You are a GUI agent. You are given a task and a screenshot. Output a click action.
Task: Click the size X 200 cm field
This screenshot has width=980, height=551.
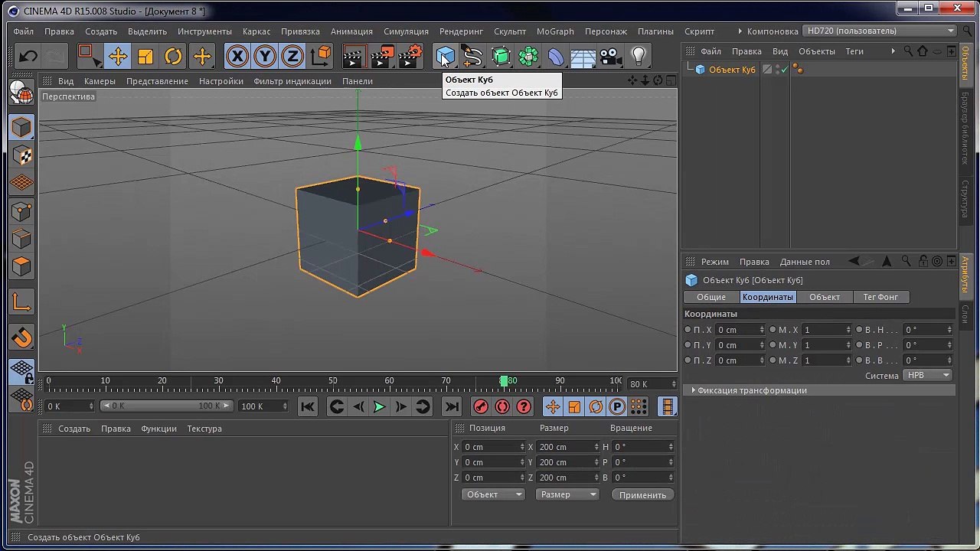tap(568, 447)
